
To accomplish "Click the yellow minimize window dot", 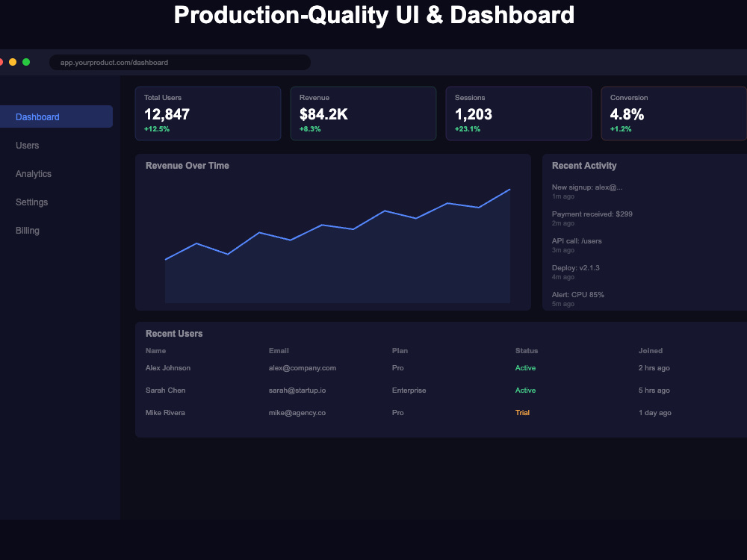I will 13,62.
